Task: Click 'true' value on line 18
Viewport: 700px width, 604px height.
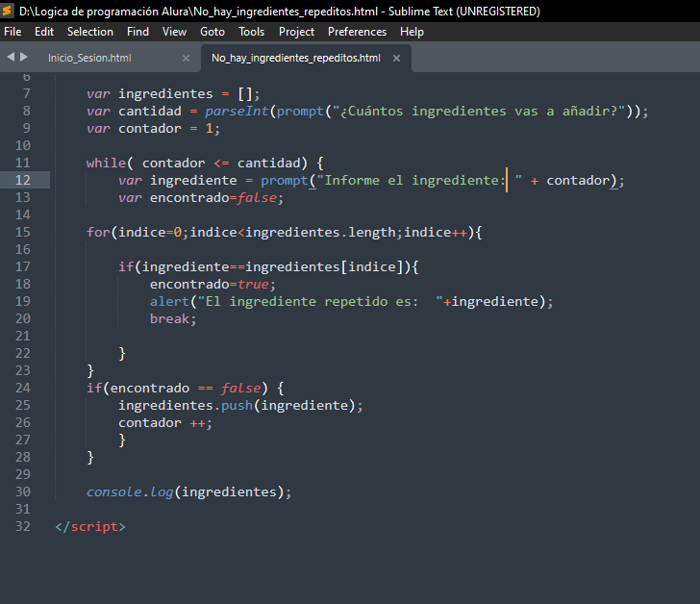Action: point(253,285)
